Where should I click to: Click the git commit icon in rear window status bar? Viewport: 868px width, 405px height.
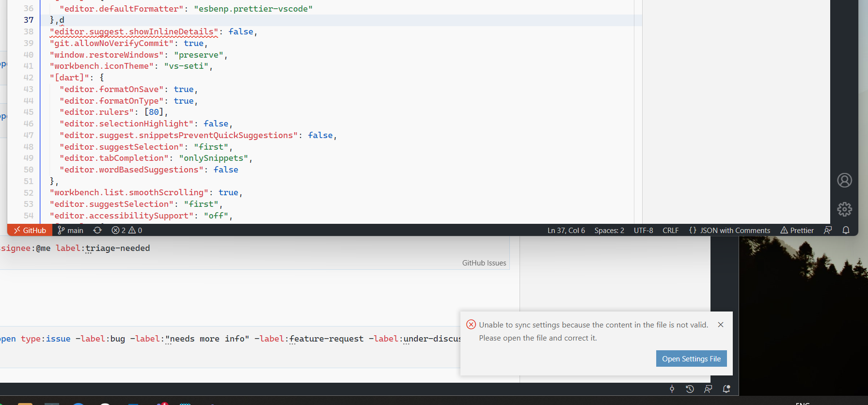point(672,389)
